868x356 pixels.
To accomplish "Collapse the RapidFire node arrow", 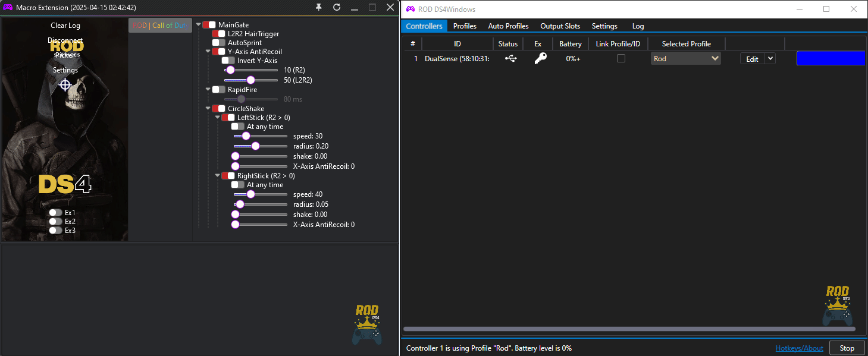I will 208,90.
